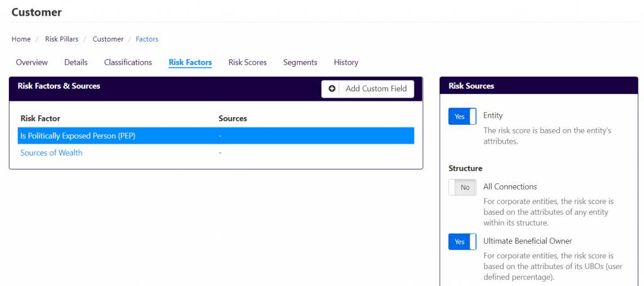644x286 pixels.
Task: Go to the Classifications tab
Action: coord(128,62)
